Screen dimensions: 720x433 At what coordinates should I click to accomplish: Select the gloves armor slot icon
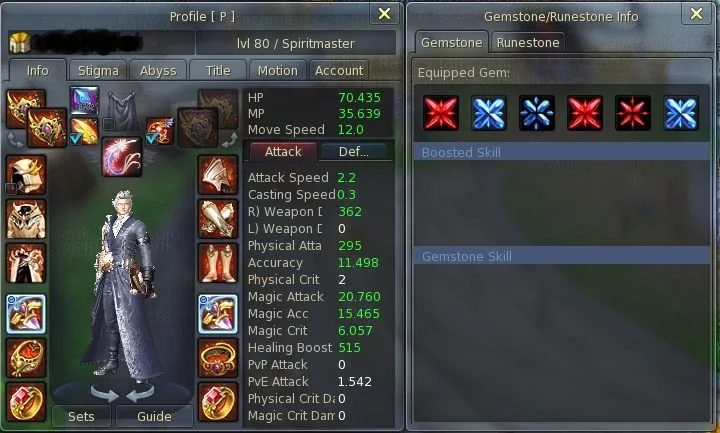(x=218, y=219)
